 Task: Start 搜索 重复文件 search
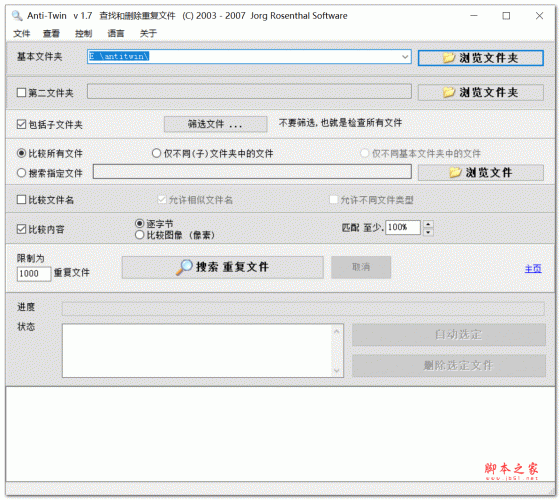222,267
